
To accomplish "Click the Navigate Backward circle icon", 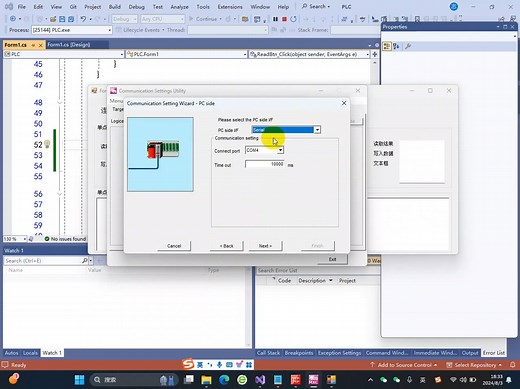I will 13,19.
